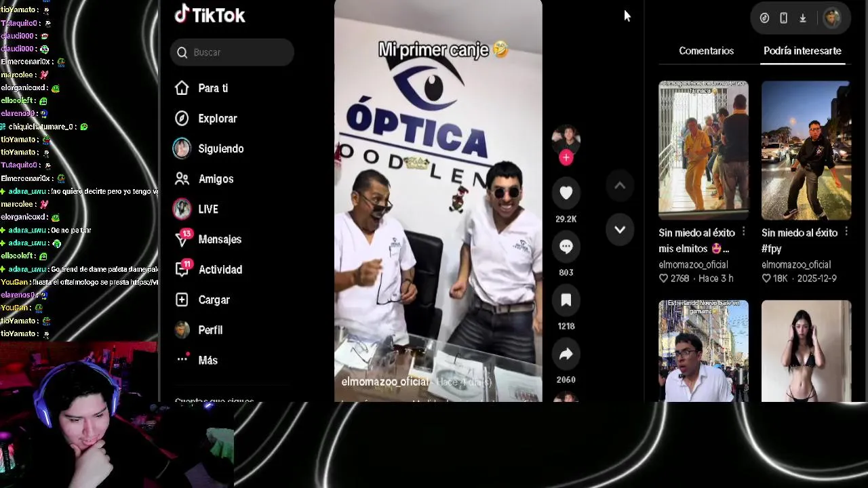Open elmomazoo_oficial under the 18K-likes video

coord(796,265)
